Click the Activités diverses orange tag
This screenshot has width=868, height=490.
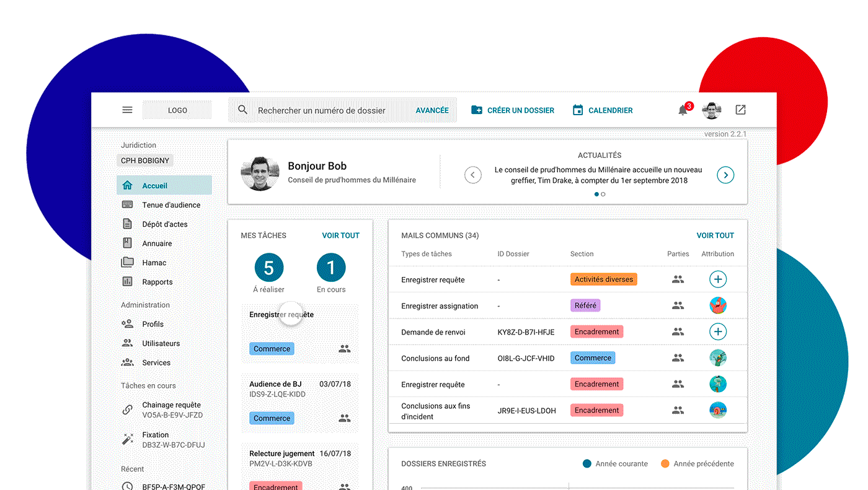[x=604, y=279]
